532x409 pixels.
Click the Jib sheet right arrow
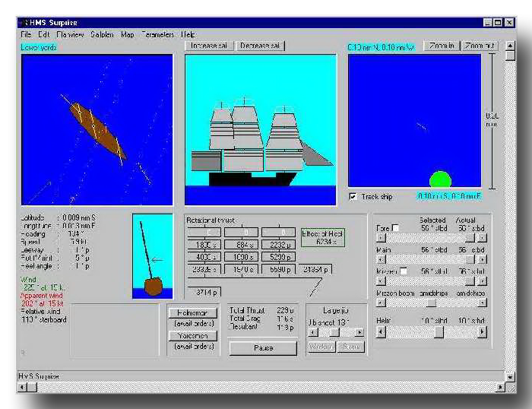[x=359, y=332]
